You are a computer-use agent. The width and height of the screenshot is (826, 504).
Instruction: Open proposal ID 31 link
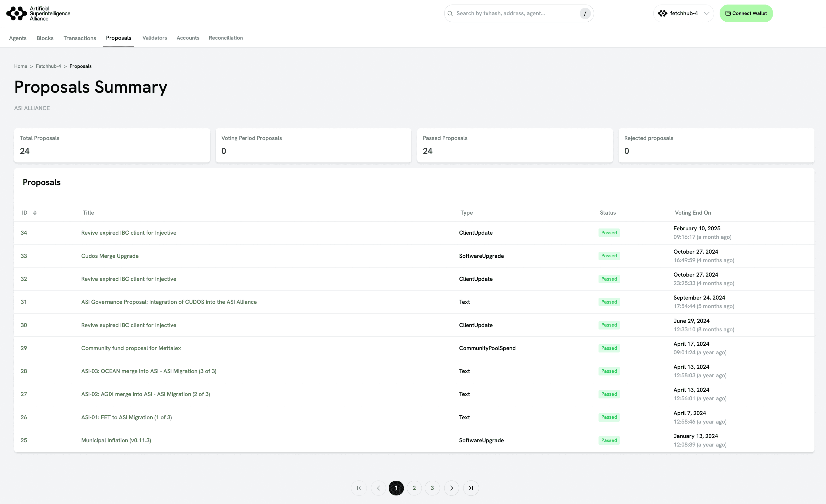tap(24, 302)
